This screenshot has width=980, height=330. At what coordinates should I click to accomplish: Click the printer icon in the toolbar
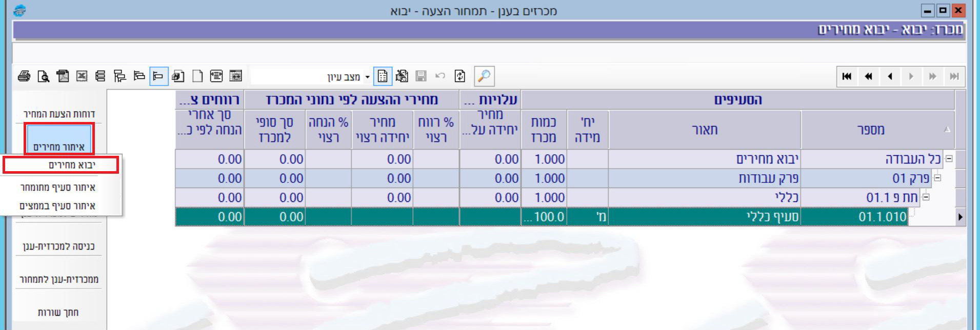coord(24,76)
